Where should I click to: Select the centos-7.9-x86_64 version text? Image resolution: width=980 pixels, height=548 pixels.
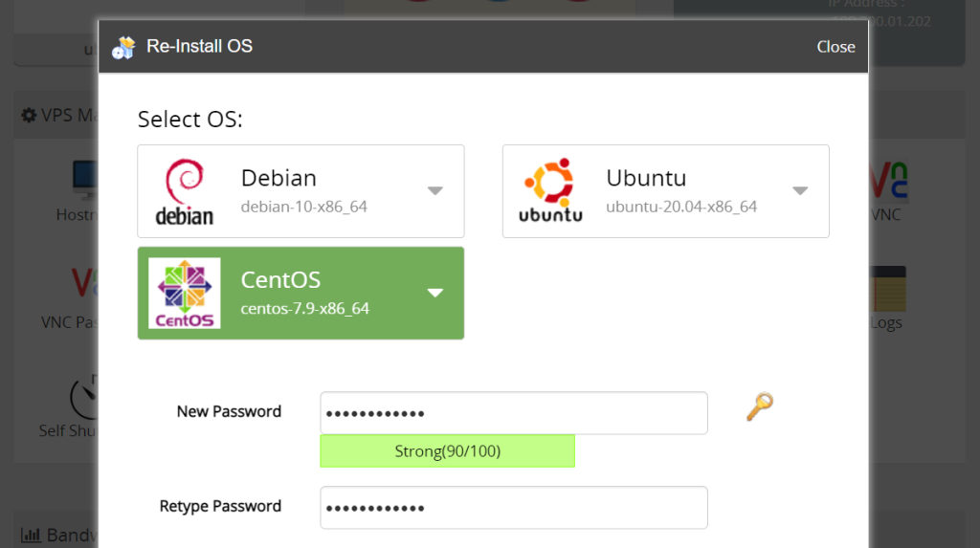click(x=304, y=309)
